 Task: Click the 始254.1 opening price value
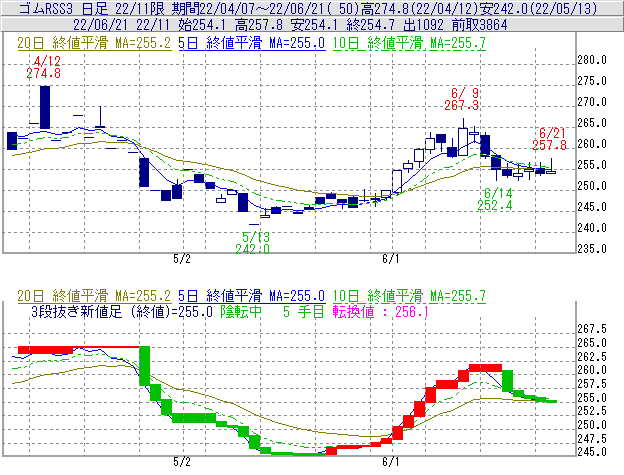tap(202, 25)
